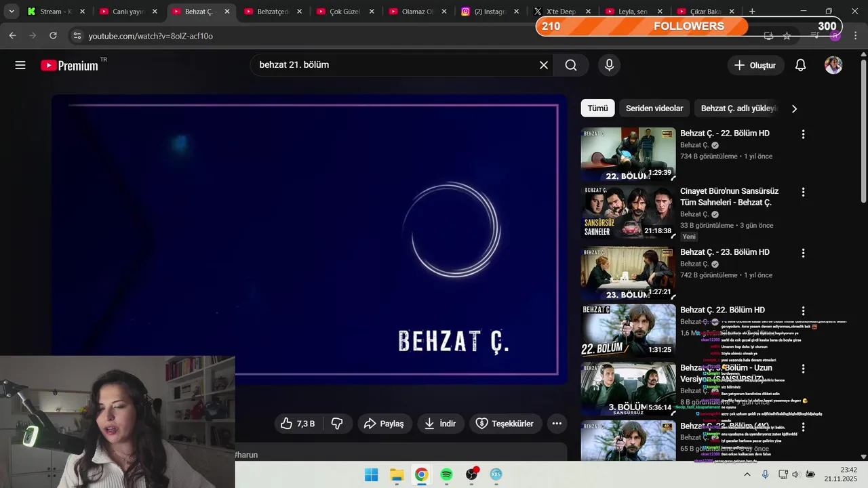Open the account avatar menu
The image size is (868, 488).
(833, 65)
